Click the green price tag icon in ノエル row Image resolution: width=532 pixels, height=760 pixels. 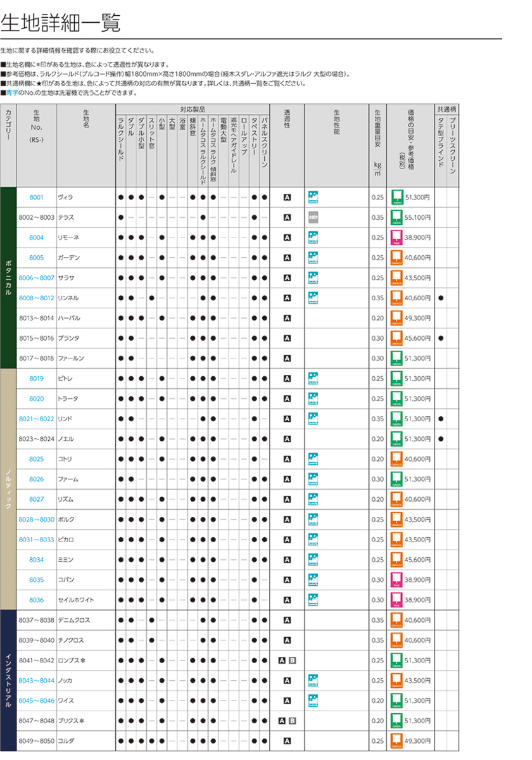click(x=397, y=439)
